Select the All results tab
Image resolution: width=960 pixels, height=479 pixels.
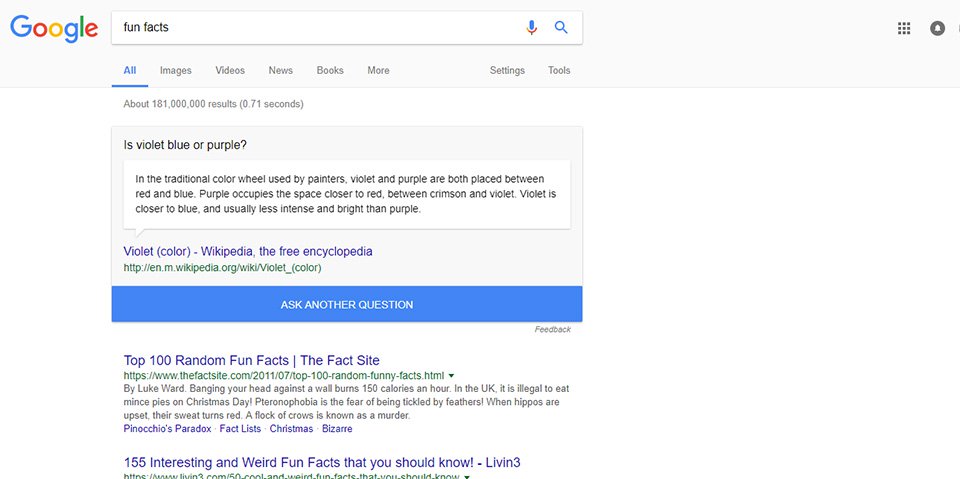(x=130, y=70)
